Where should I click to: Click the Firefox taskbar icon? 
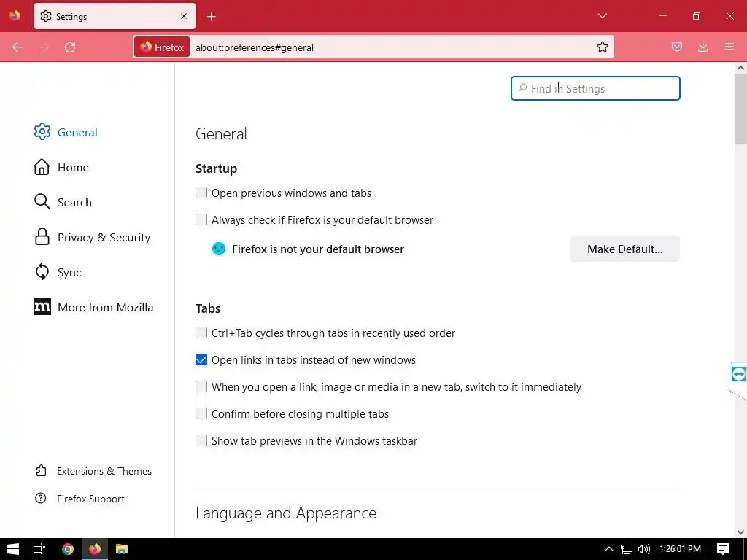(x=95, y=549)
